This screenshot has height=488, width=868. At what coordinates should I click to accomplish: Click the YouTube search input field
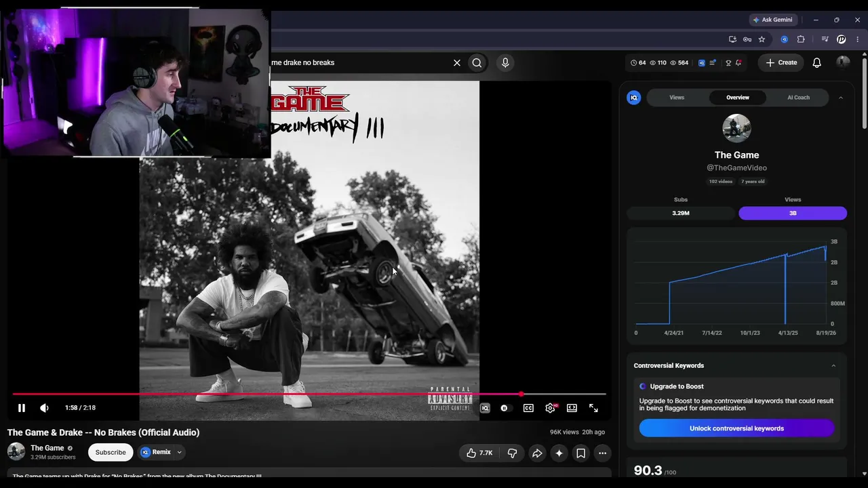359,62
